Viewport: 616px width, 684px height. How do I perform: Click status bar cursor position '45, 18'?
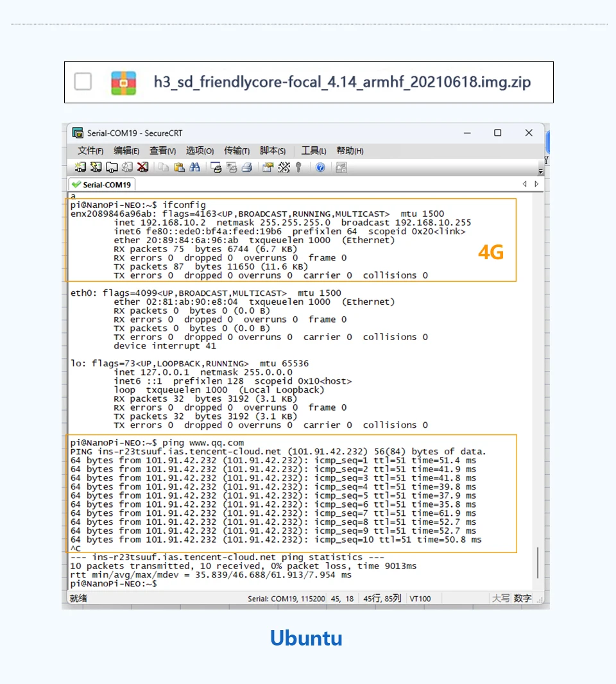click(x=342, y=599)
